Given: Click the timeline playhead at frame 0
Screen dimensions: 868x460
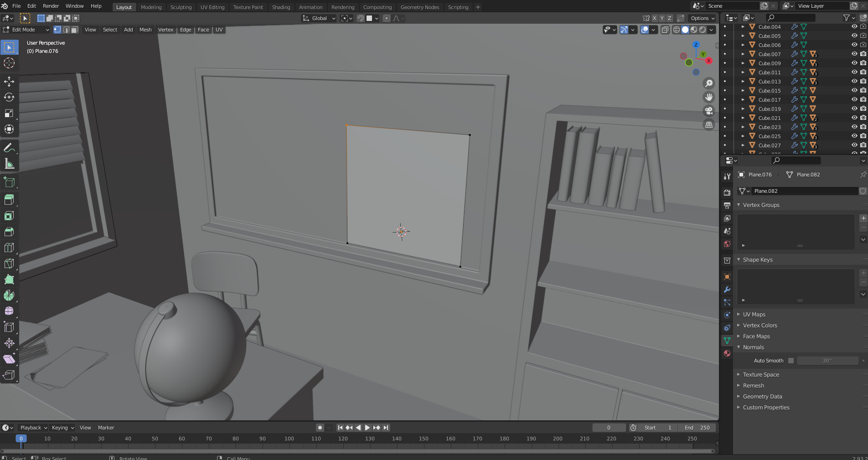Looking at the screenshot, I should pyautogui.click(x=21, y=439).
